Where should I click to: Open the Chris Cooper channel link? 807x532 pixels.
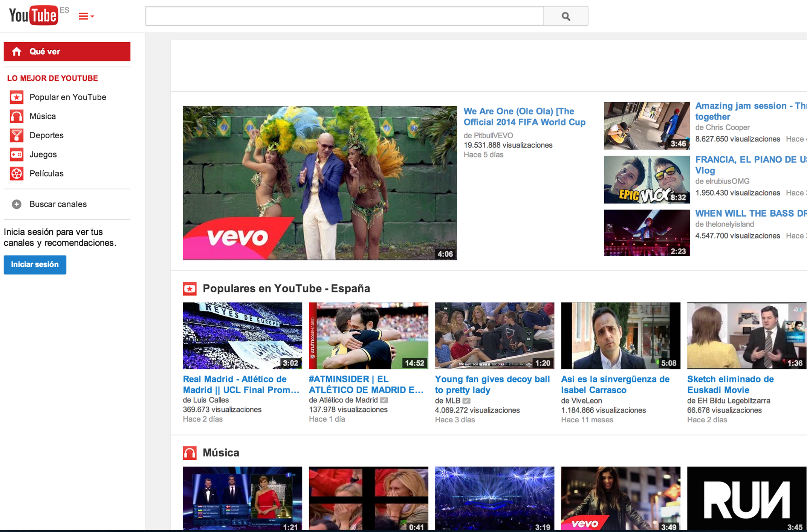pyautogui.click(x=728, y=127)
